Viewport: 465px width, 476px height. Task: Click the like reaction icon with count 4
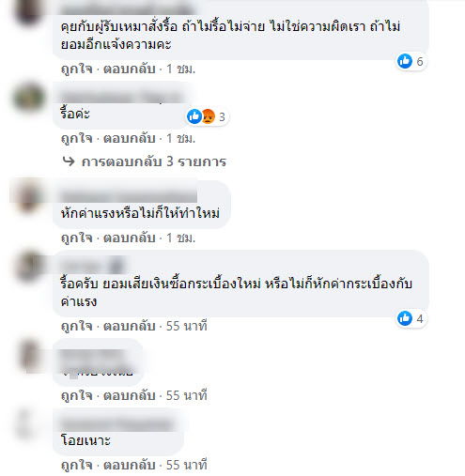click(x=405, y=318)
